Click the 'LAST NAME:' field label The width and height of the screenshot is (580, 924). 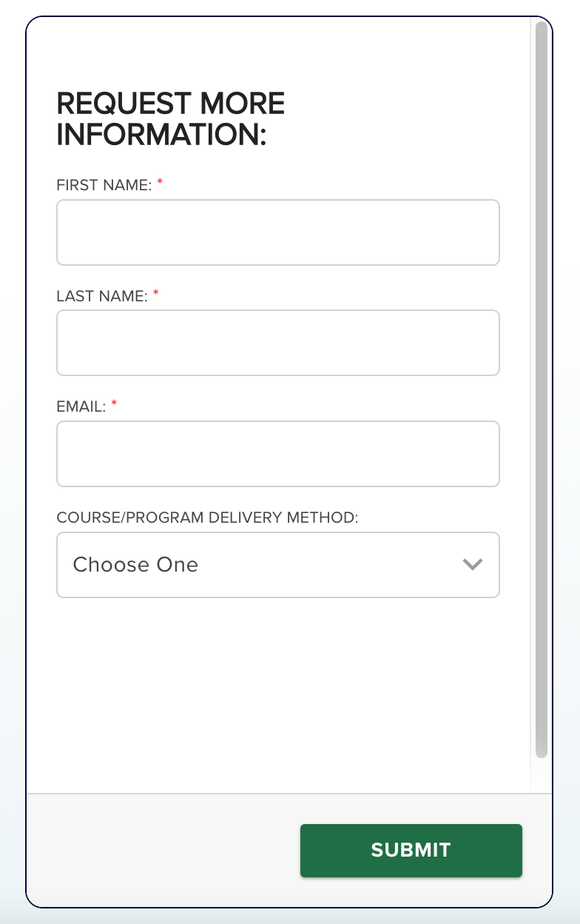click(102, 296)
